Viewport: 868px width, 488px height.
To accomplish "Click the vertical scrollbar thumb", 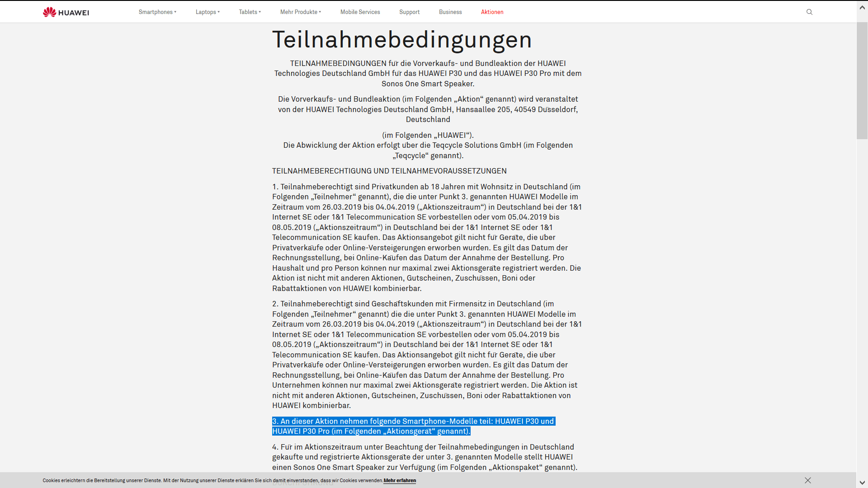I will (x=862, y=80).
